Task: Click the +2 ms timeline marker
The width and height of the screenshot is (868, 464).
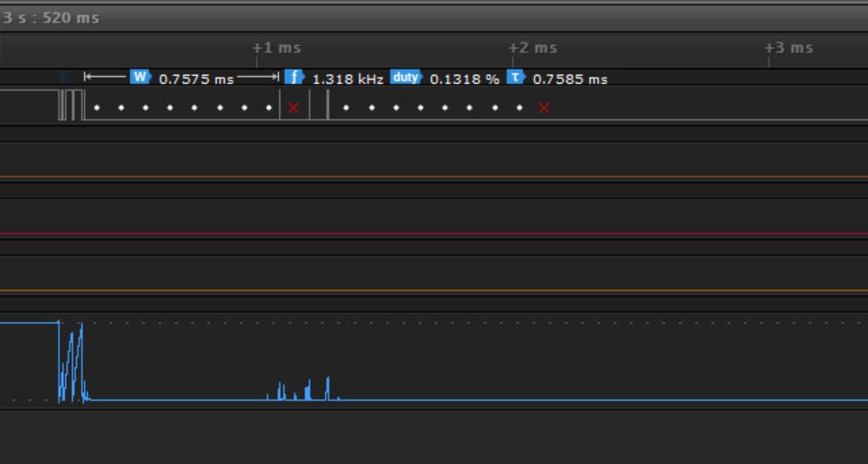Action: point(533,48)
